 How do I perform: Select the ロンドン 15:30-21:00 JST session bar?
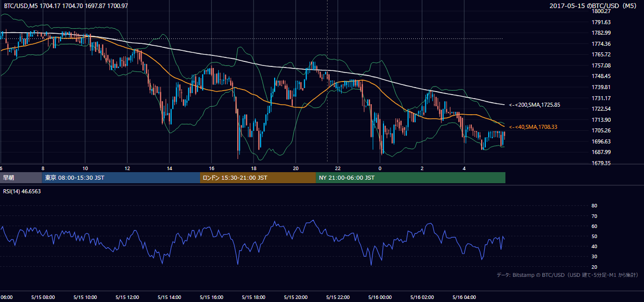click(x=258, y=178)
